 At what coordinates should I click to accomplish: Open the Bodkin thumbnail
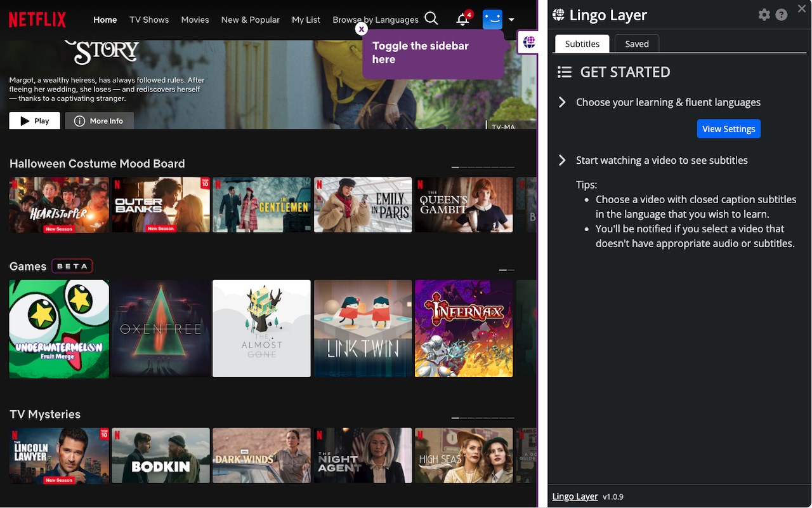160,455
